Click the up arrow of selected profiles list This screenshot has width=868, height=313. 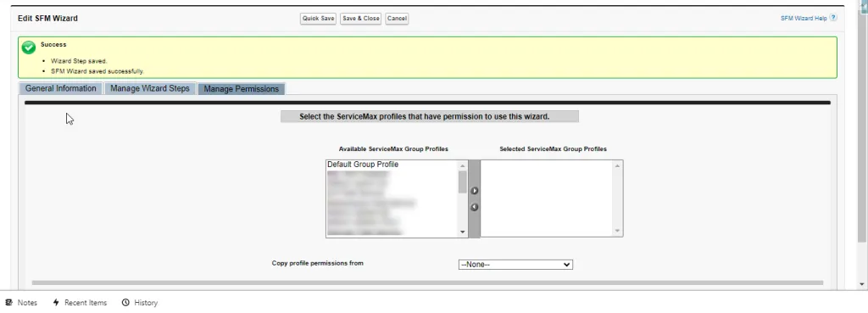[x=618, y=165]
